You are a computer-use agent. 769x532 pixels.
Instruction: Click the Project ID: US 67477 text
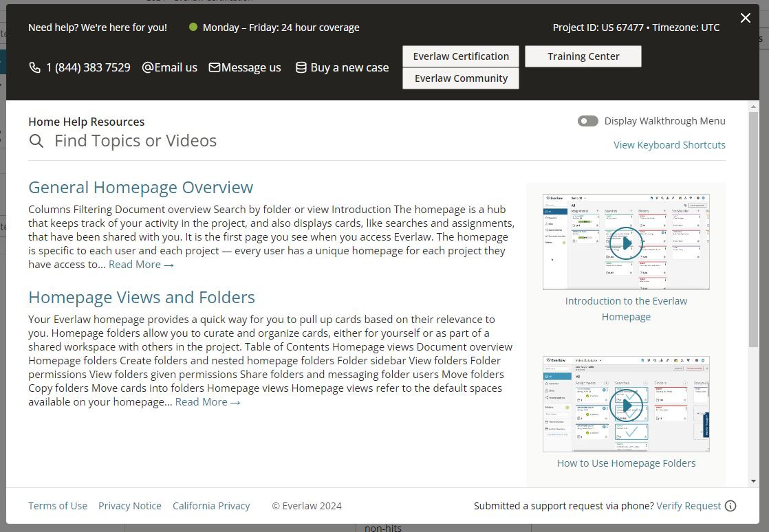coord(598,27)
